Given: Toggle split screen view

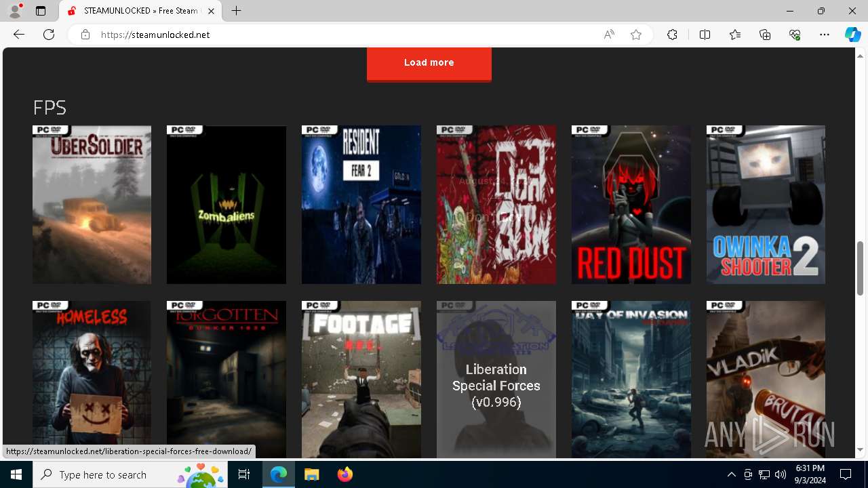Looking at the screenshot, I should click(x=705, y=35).
